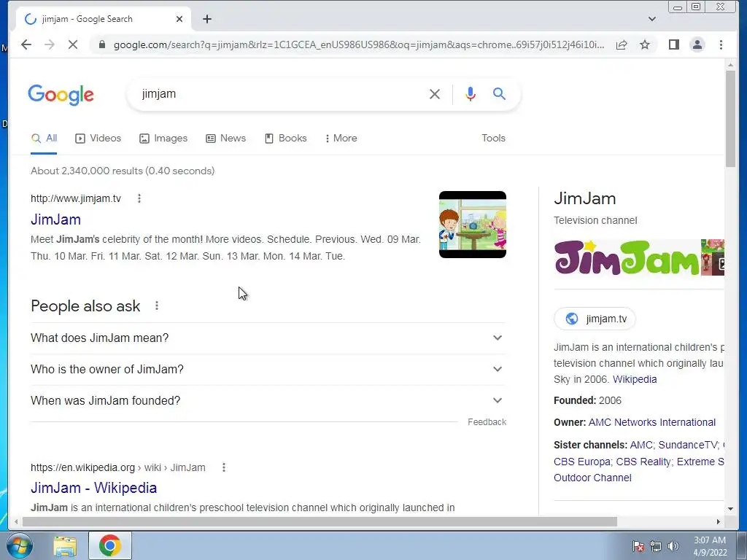Open Wikipedia link in knowledge panel description
This screenshot has width=747, height=560.
click(635, 379)
